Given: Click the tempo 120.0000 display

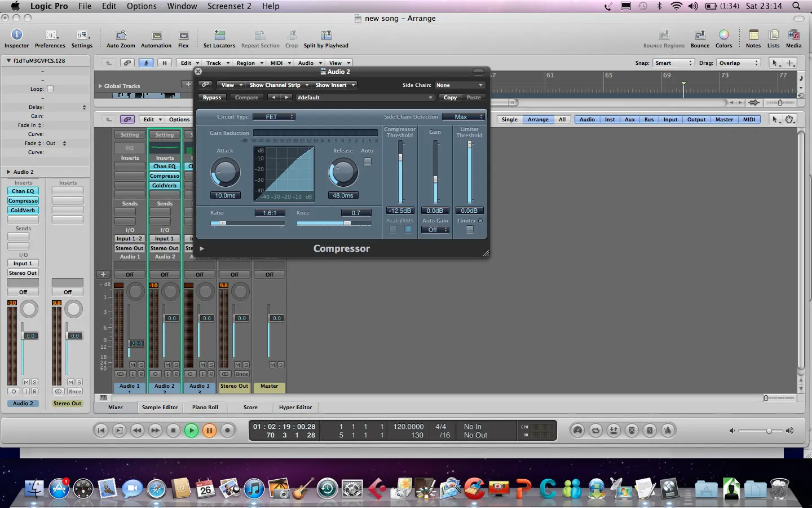Looking at the screenshot, I should coord(408,427).
